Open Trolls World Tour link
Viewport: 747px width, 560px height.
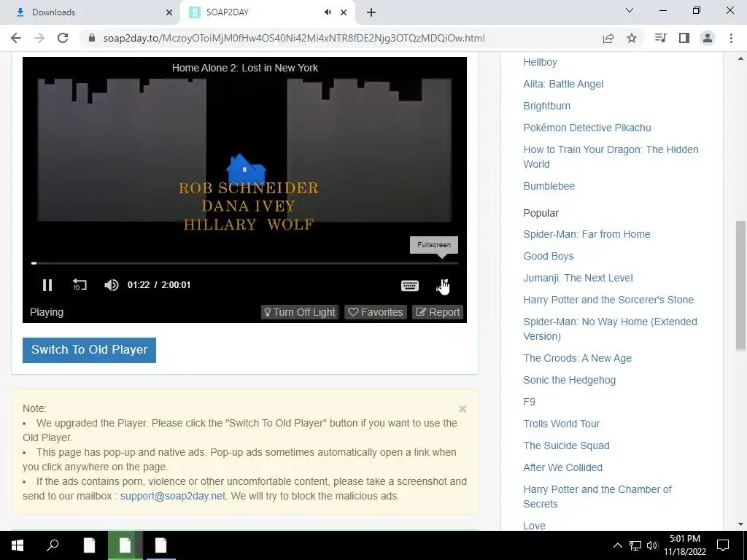pyautogui.click(x=561, y=424)
